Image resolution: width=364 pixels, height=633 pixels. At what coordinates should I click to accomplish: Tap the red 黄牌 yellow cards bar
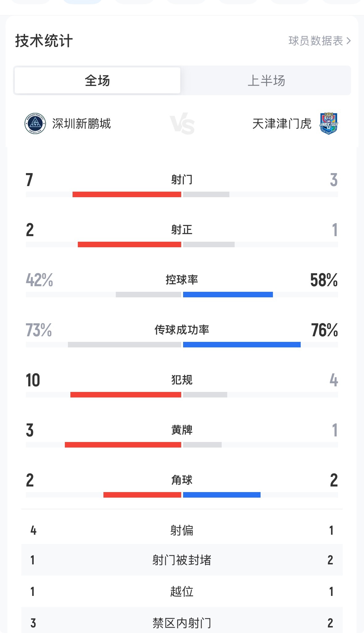pos(123,445)
